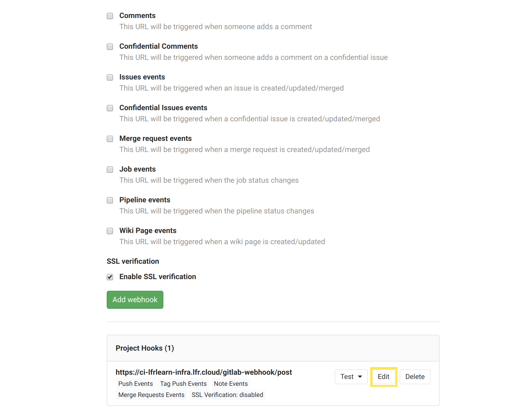Click the Confidential Issues events checkbox

point(110,108)
